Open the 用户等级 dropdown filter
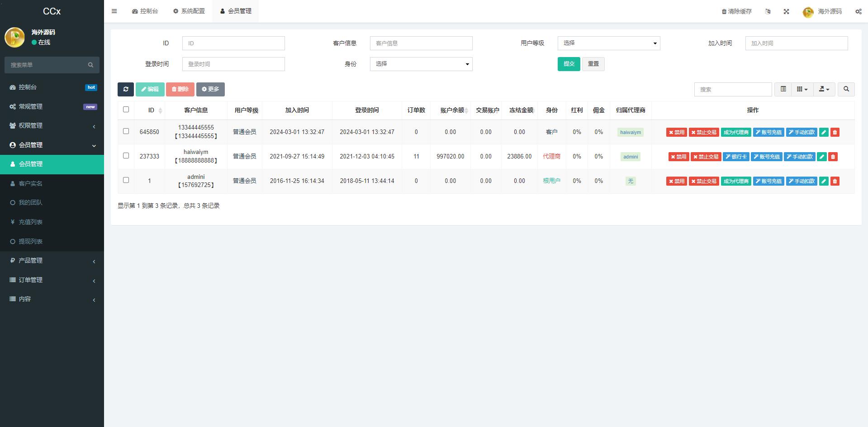This screenshot has height=427, width=868. pos(608,43)
